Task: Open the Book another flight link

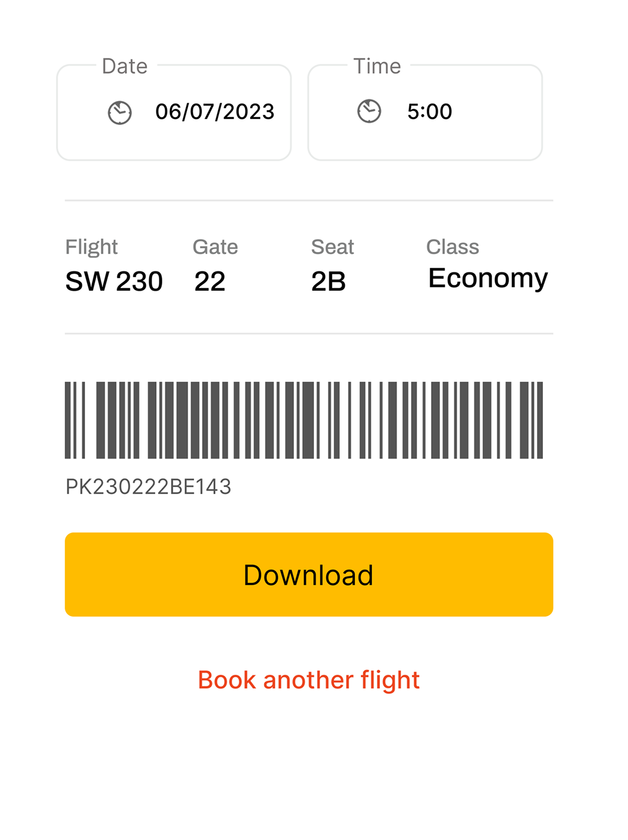Action: (309, 680)
